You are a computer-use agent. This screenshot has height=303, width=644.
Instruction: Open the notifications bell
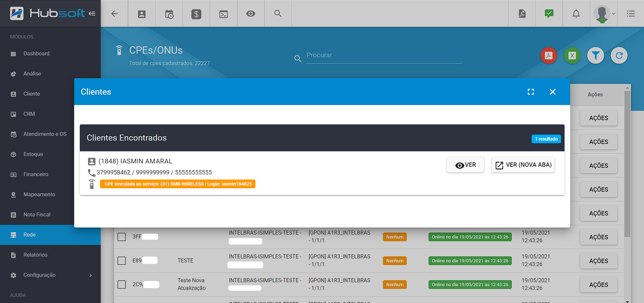(576, 13)
